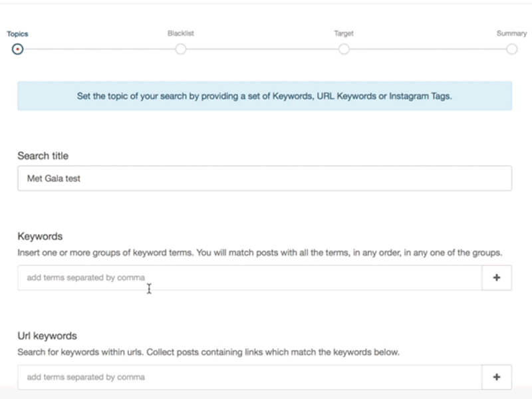
Task: Focus the Keywords terms input field
Action: point(249,278)
